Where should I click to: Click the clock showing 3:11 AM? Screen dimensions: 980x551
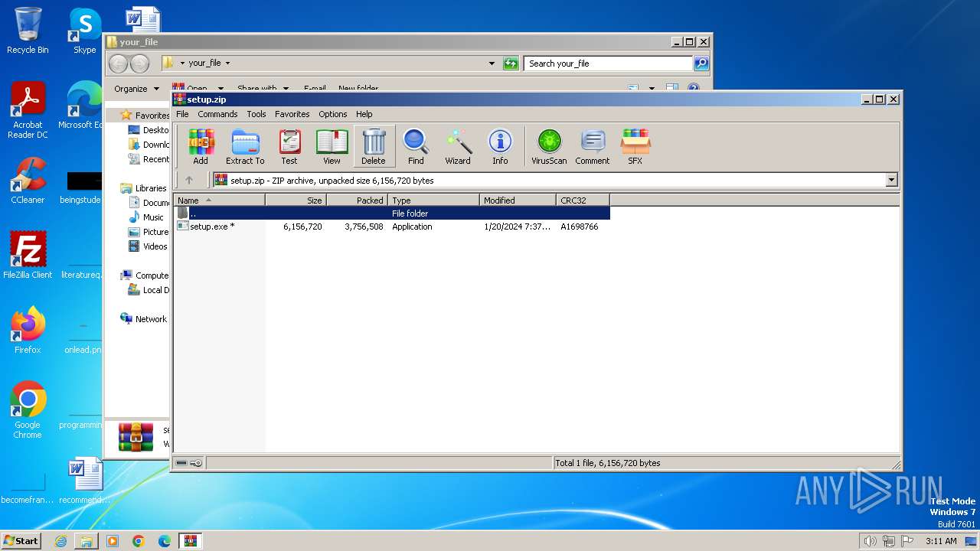tap(941, 541)
